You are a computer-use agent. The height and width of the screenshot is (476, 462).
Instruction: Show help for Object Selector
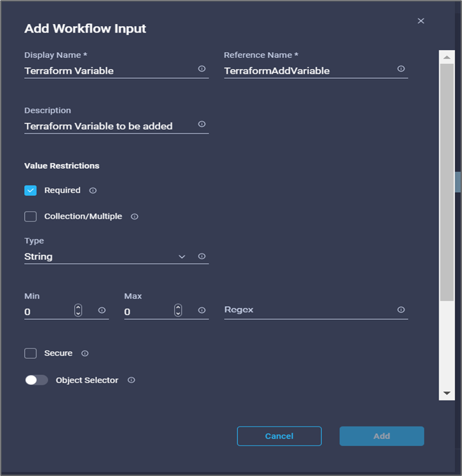tap(131, 380)
